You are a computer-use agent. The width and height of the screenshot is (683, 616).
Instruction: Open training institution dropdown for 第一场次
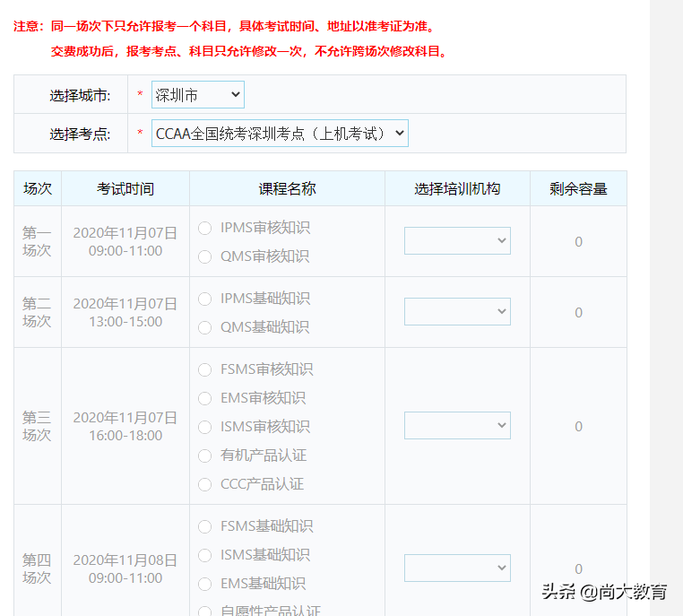pos(457,240)
